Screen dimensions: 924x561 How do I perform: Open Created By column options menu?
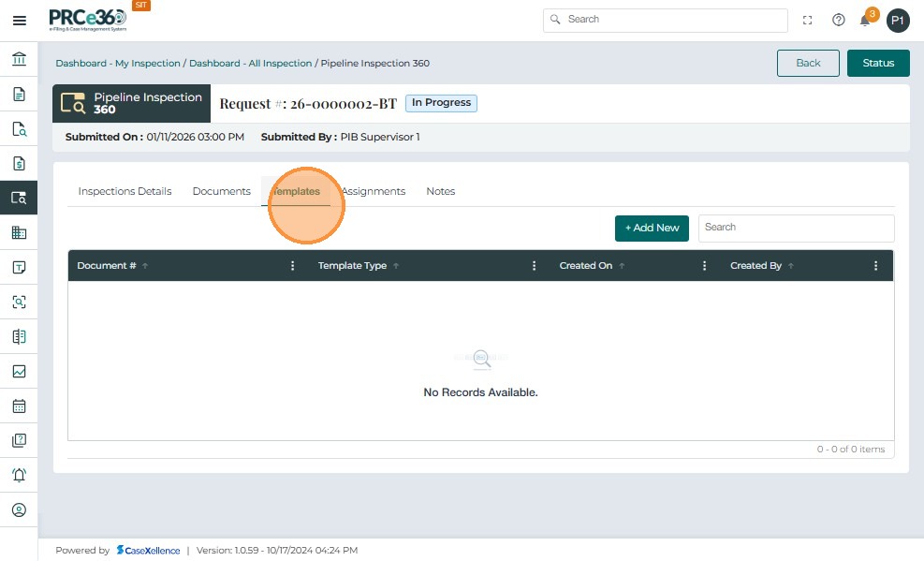(875, 266)
